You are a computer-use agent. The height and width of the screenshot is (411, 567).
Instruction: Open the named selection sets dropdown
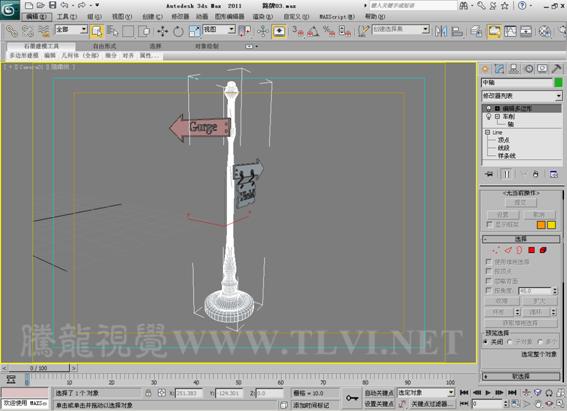[401, 29]
